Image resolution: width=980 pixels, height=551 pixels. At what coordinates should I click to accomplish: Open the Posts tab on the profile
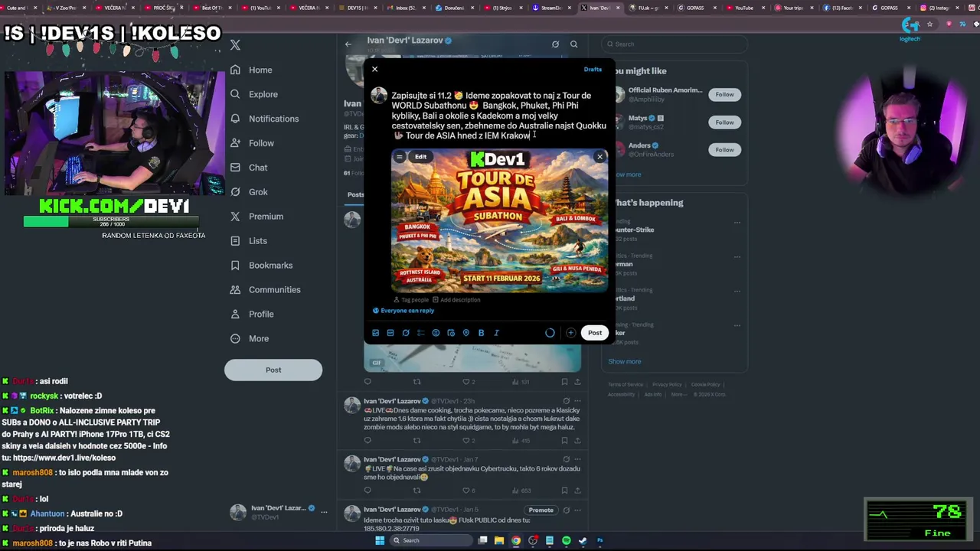(x=356, y=194)
